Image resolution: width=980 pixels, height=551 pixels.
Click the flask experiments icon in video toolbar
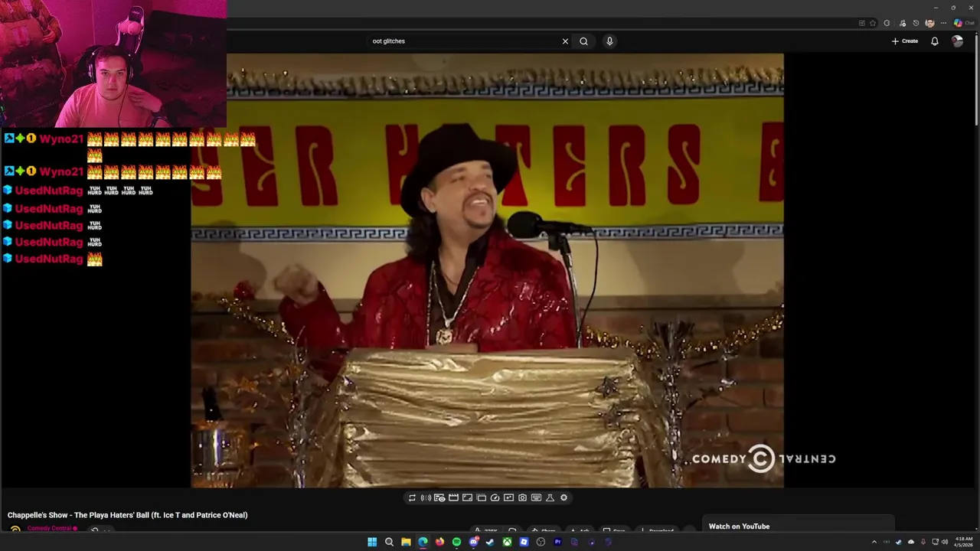550,497
